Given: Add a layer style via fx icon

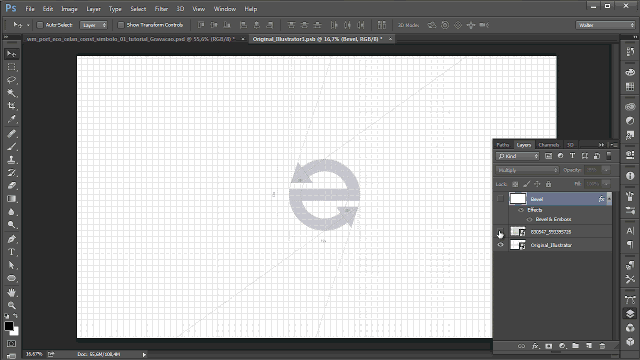Looking at the screenshot, I should coord(535,346).
